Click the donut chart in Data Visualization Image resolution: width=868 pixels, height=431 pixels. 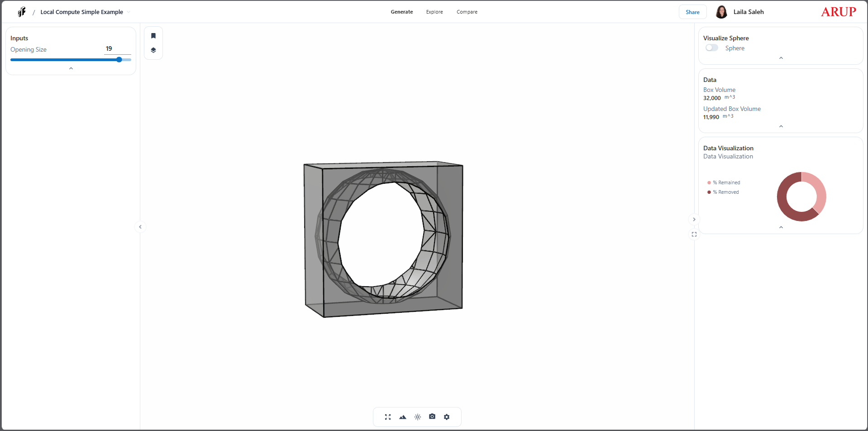801,196
